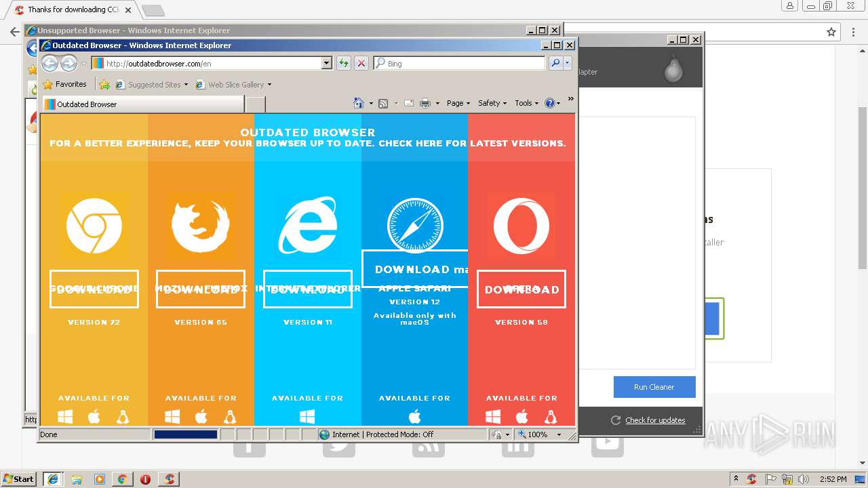Open Opera taskbar icon
The image size is (868, 488).
(x=145, y=479)
